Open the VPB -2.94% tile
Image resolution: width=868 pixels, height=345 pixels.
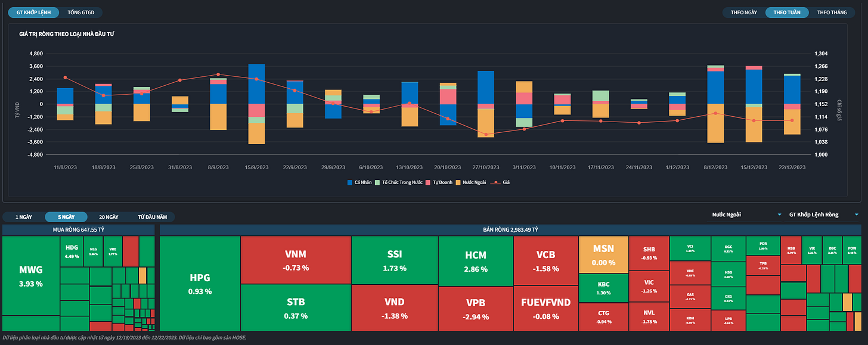coord(475,309)
